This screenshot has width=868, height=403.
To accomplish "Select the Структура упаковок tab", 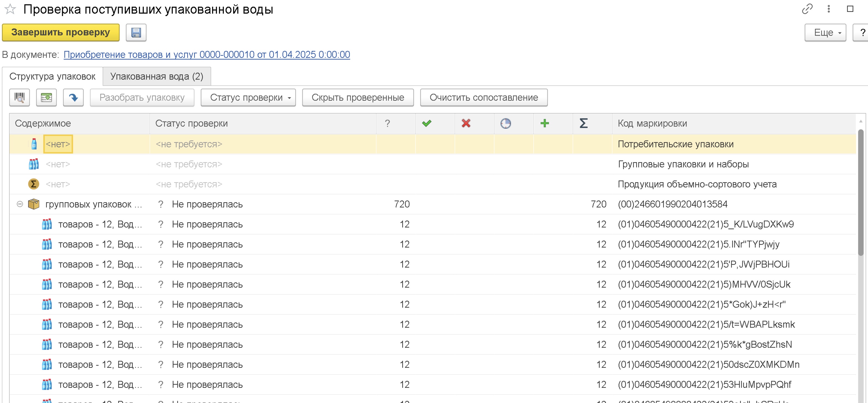I will (52, 77).
